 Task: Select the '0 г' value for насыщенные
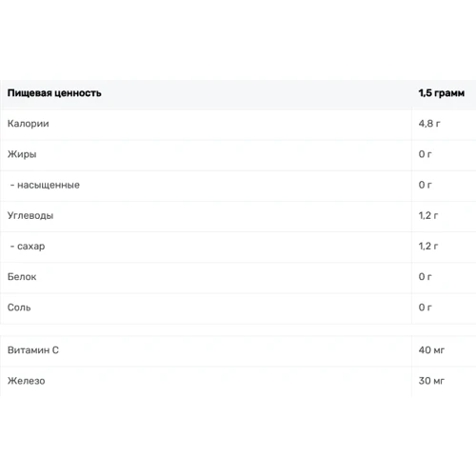click(426, 185)
